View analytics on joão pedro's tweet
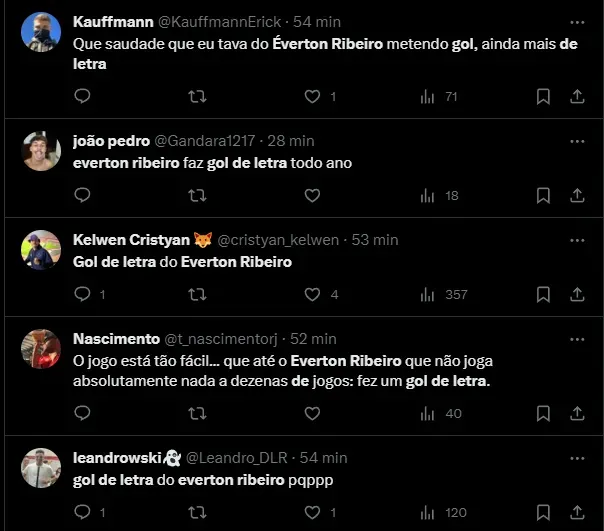 (428, 195)
